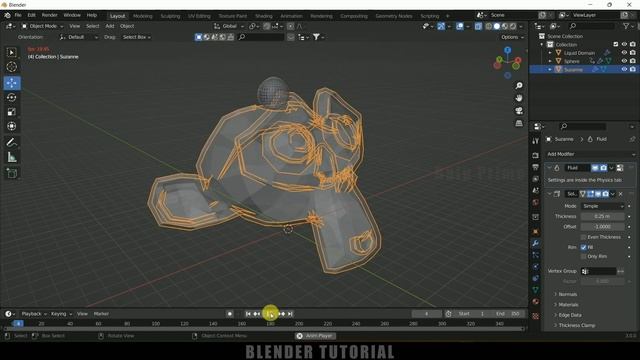The image size is (640, 360).
Task: Expand Liquid Domain tree item
Action: click(x=550, y=53)
